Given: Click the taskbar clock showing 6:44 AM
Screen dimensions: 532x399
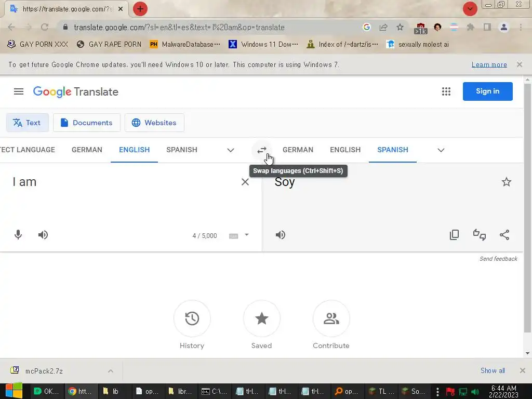Looking at the screenshot, I should 503,391.
